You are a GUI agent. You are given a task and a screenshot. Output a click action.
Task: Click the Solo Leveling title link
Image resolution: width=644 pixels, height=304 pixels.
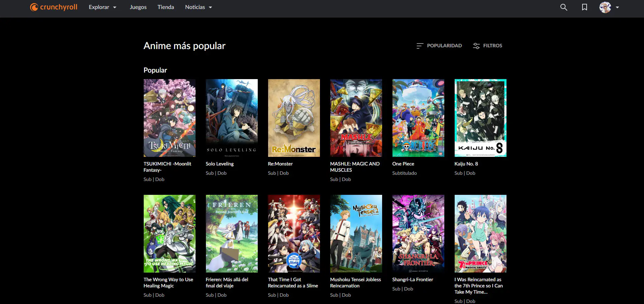220,164
